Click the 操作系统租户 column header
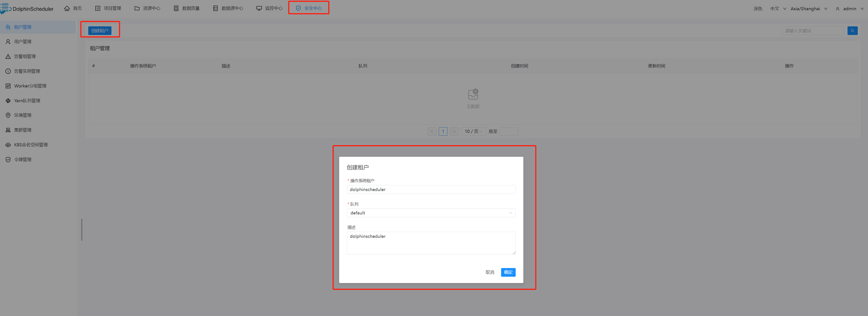 (x=143, y=66)
